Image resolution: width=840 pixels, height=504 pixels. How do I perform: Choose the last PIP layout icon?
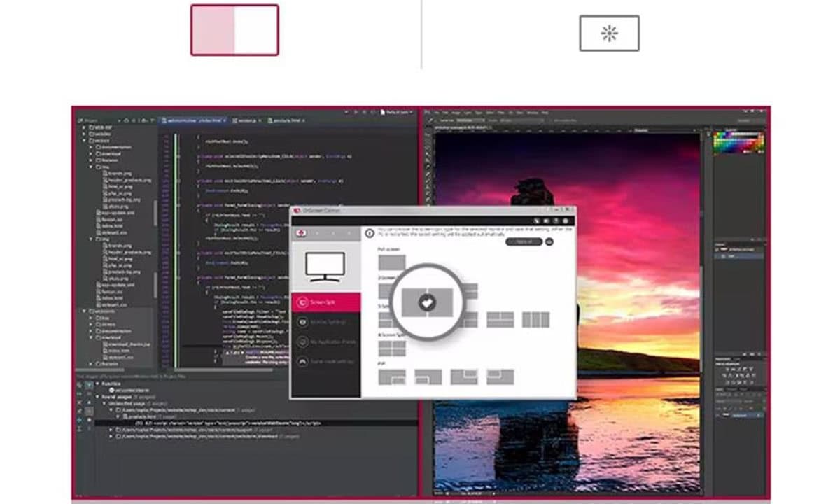click(500, 377)
